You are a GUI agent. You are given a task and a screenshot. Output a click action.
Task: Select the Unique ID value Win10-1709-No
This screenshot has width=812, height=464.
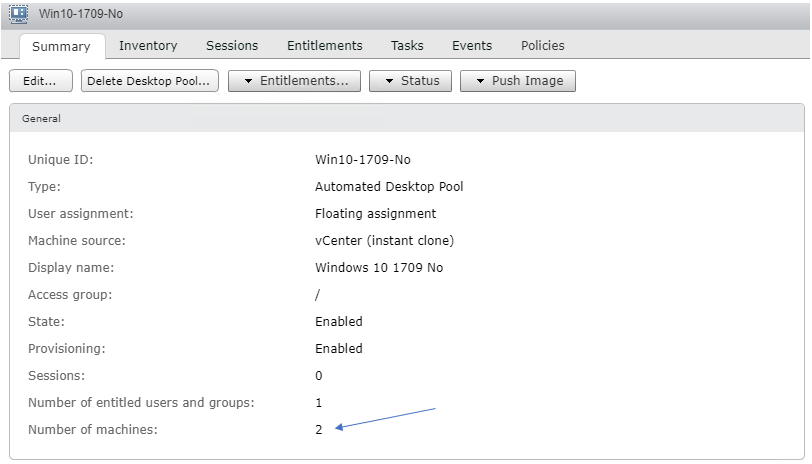(362, 160)
